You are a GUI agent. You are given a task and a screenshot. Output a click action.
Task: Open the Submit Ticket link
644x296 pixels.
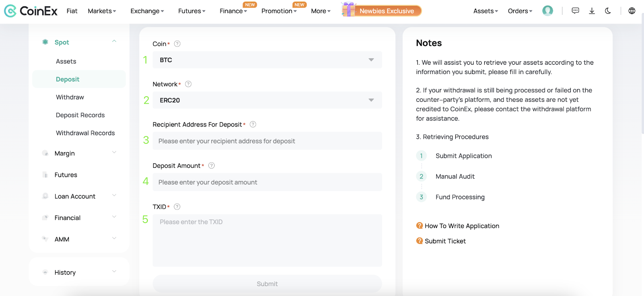pos(445,241)
